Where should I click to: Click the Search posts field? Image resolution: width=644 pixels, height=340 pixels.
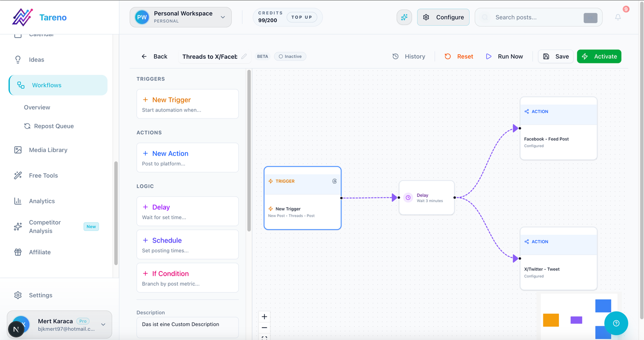[538, 17]
